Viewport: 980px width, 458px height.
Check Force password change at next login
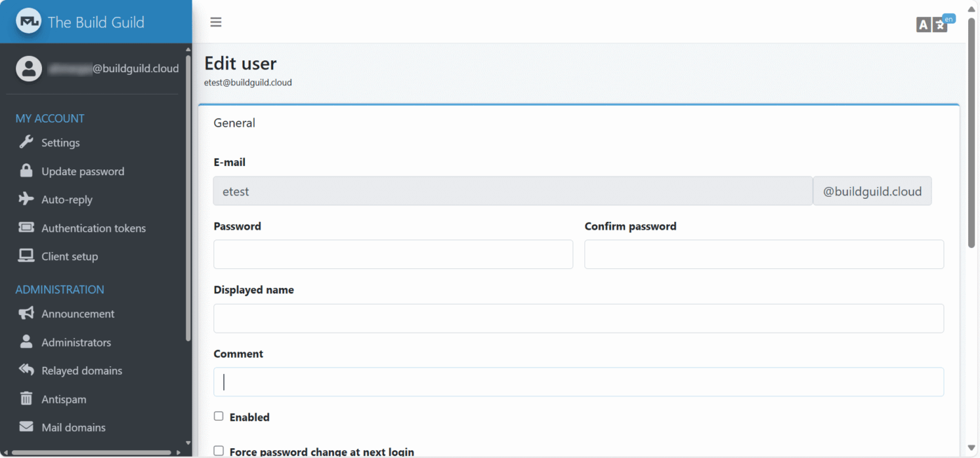tap(218, 451)
